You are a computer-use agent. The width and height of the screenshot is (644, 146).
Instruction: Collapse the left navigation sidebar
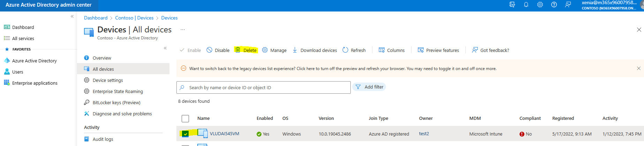pyautogui.click(x=72, y=16)
